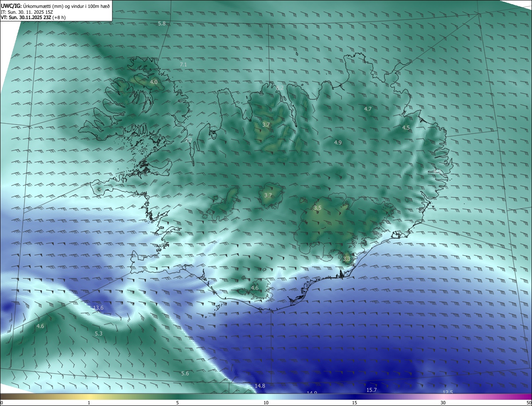Click the color scale tick labeled 5
Viewport: 532px width, 406px height.
[177, 403]
